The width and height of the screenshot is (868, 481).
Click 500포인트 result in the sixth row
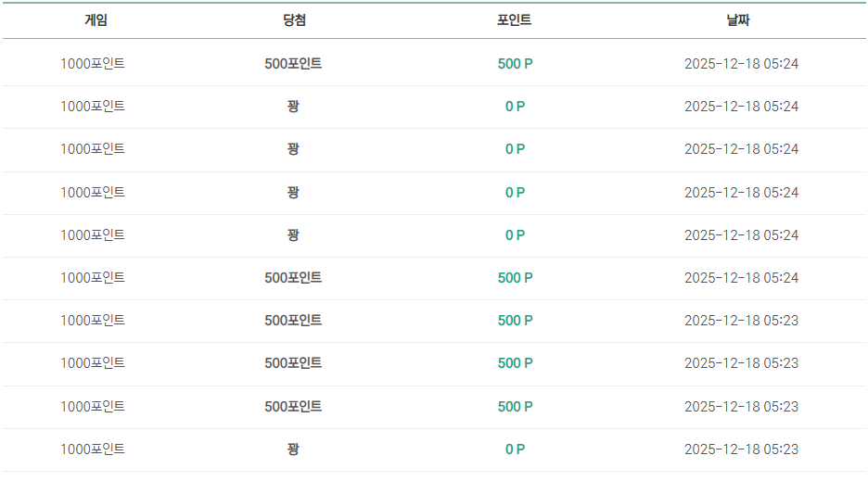(293, 277)
